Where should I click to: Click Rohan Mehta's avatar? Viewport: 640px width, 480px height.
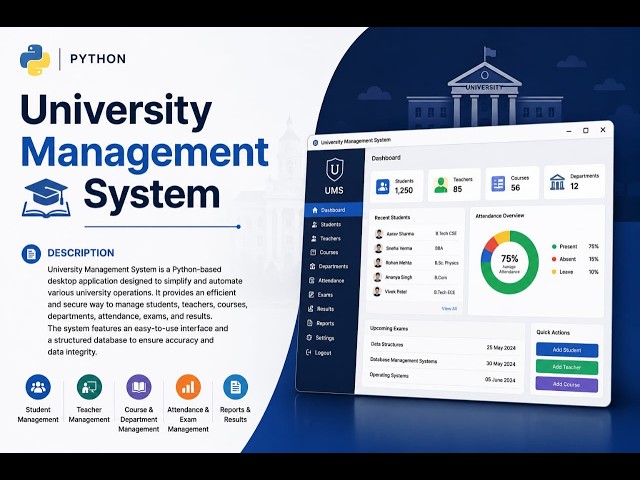(378, 262)
